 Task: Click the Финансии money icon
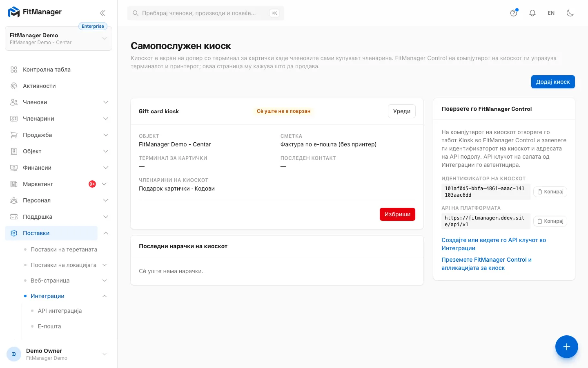click(14, 168)
